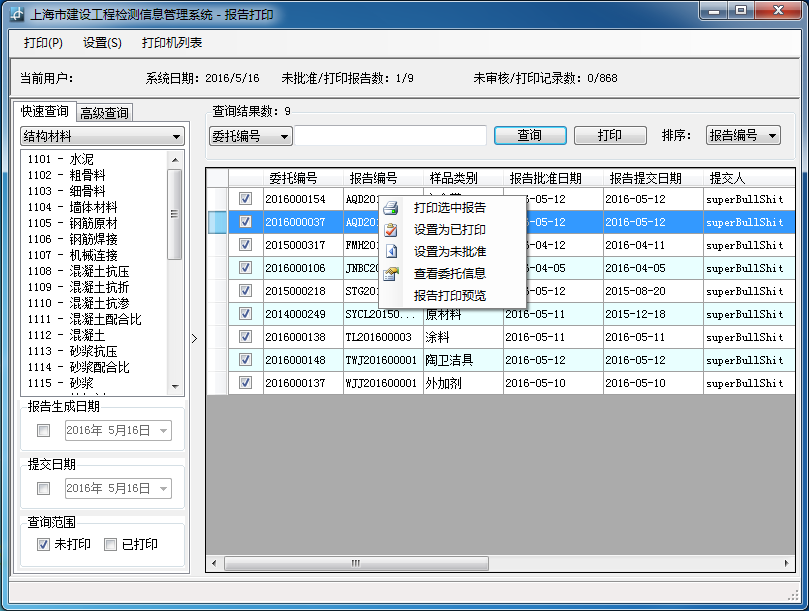Click the 设置为已打印 checkmark icon

(x=392, y=230)
